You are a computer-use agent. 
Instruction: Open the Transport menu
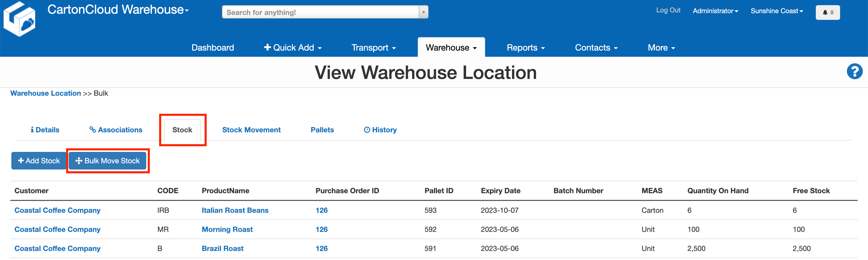tap(373, 47)
